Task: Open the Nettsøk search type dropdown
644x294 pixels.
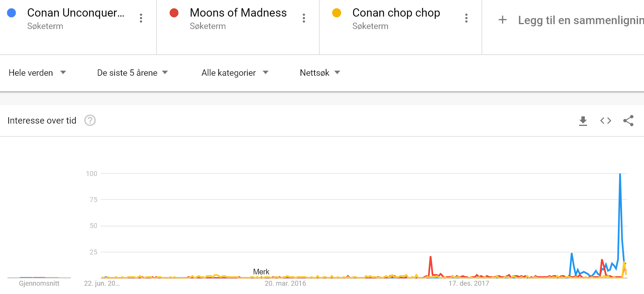Action: tap(320, 73)
